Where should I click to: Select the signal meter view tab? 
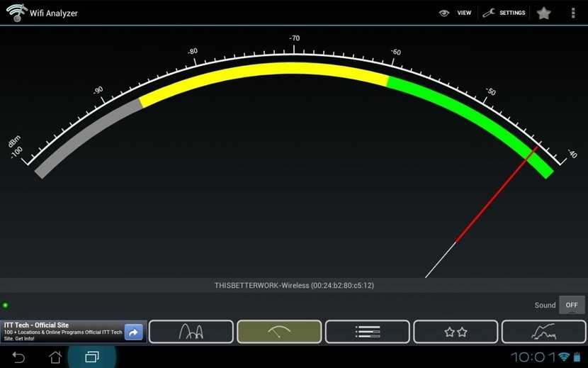click(279, 331)
